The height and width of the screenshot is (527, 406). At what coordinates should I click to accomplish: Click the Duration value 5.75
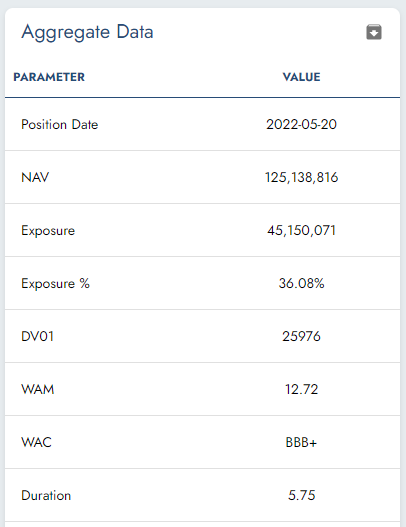tap(301, 495)
